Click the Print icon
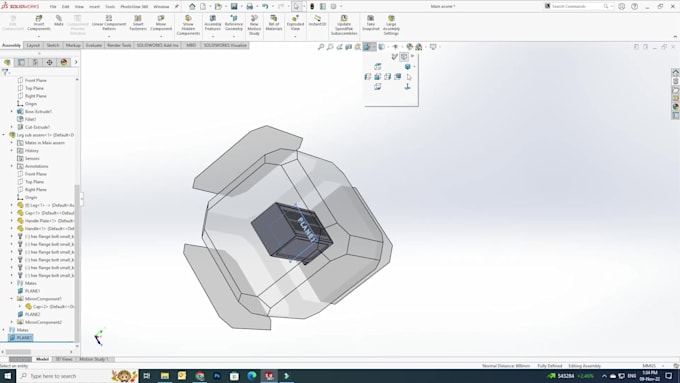Viewport: 680px width, 383px height. [x=249, y=7]
